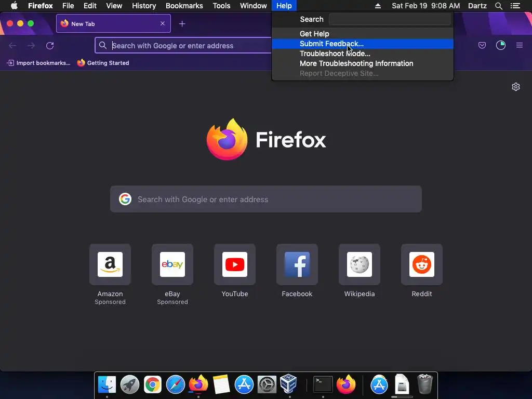Open the hamburger application menu
This screenshot has height=399, width=532.
[x=520, y=45]
